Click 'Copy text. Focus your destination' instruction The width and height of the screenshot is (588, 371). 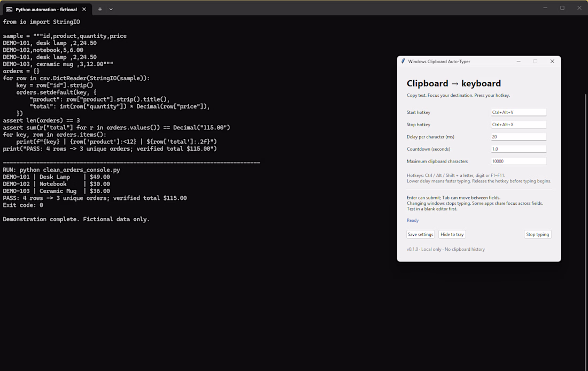[x=458, y=95]
